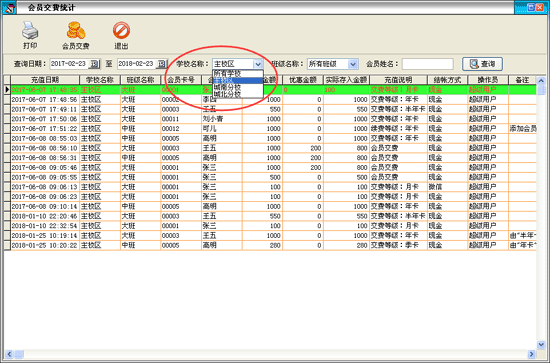Choose 所有学校 in the school dropdown list

pyautogui.click(x=238, y=73)
